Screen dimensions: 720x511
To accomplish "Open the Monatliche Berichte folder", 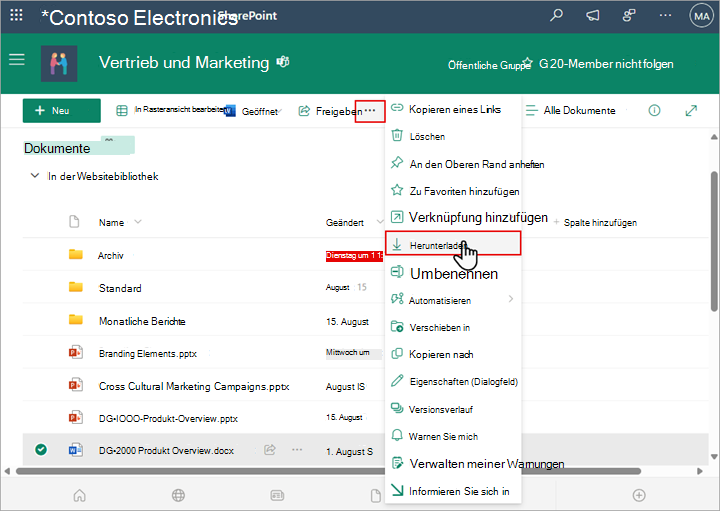I will [142, 321].
